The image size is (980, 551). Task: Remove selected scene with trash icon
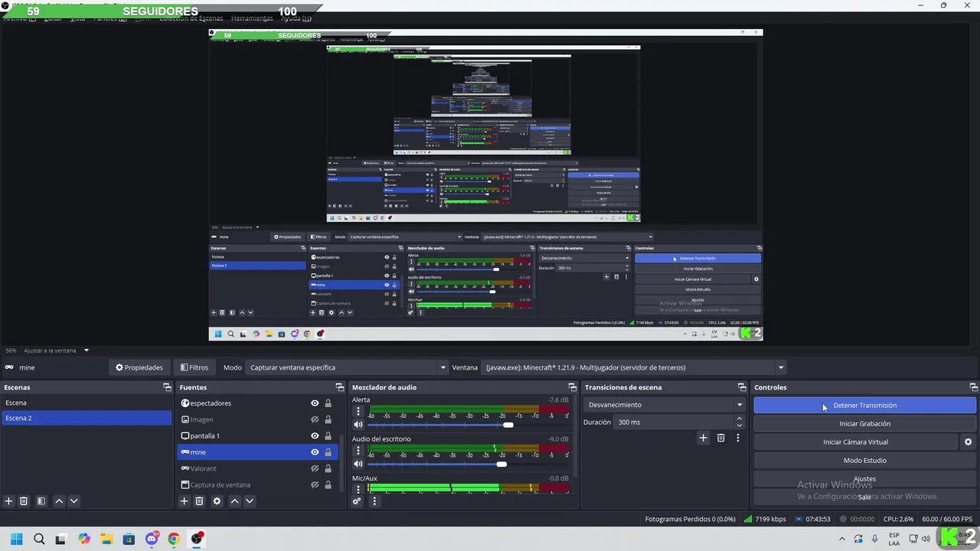24,501
